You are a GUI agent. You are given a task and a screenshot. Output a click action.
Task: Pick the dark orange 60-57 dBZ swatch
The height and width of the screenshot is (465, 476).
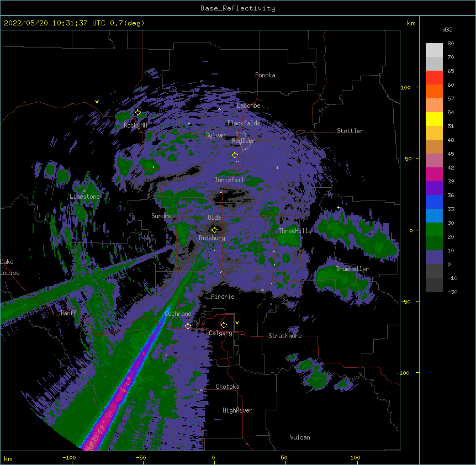pos(434,91)
